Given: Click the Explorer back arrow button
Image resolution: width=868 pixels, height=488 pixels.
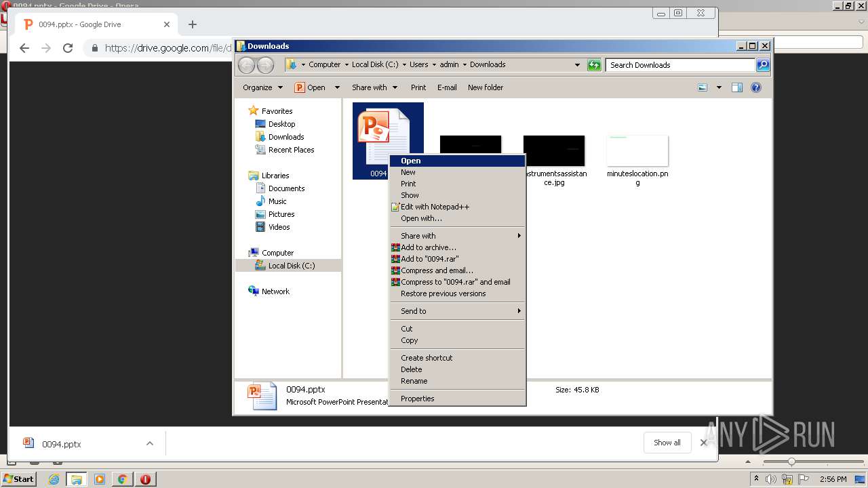Looking at the screenshot, I should point(246,65).
